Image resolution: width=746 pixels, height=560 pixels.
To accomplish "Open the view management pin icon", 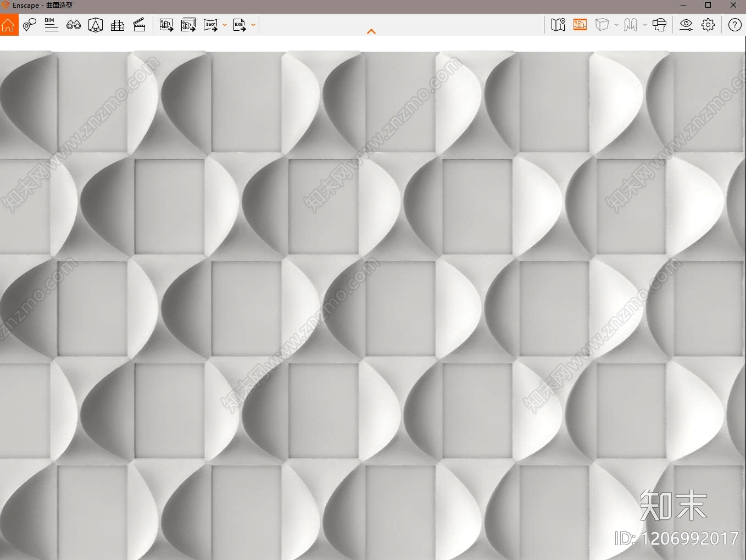I will [30, 25].
